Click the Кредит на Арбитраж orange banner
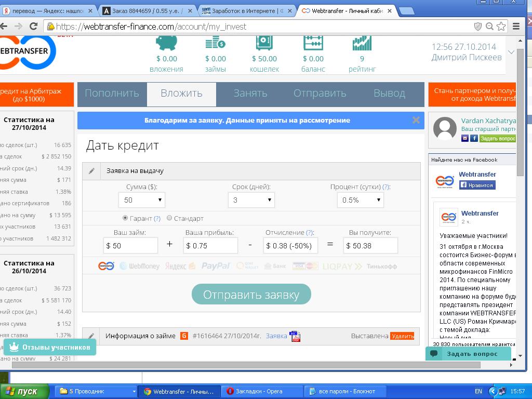 [x=37, y=95]
